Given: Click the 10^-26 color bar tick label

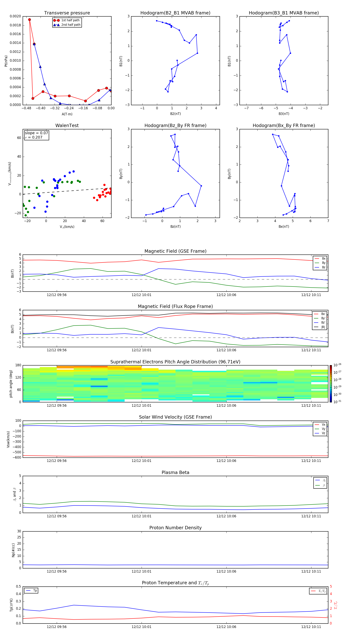Looking at the screenshot, I should click(x=337, y=365).
